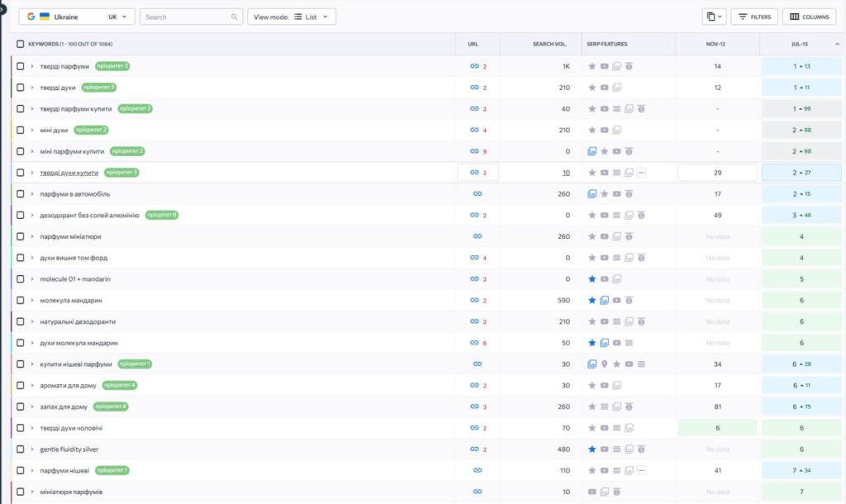Click the map pin icon in купити нішеві парфуми row
The image size is (846, 504).
605,364
